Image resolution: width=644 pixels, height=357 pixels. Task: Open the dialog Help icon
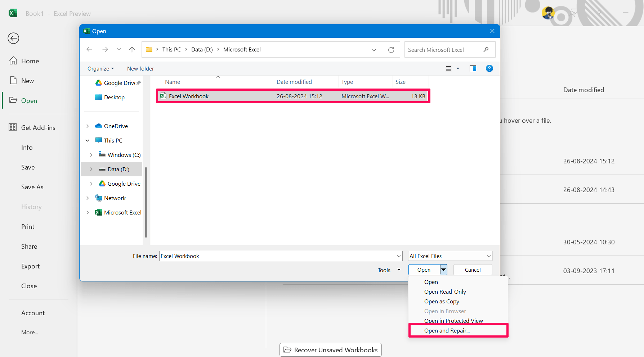489,68
